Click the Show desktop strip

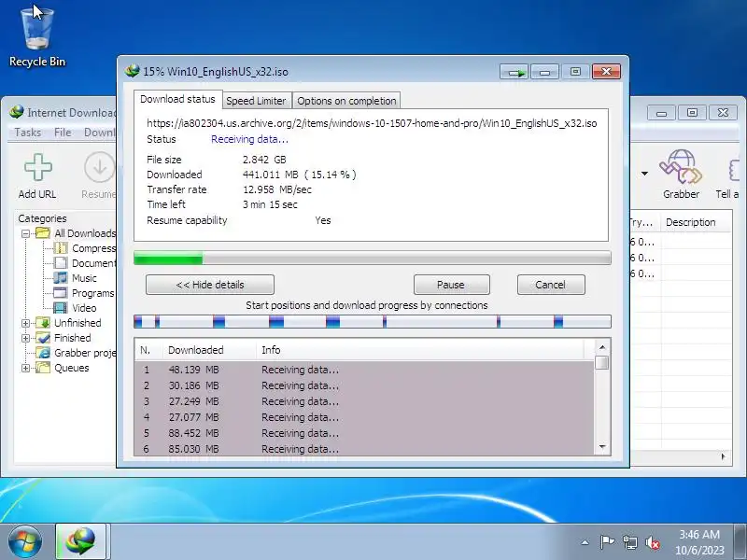[741, 542]
